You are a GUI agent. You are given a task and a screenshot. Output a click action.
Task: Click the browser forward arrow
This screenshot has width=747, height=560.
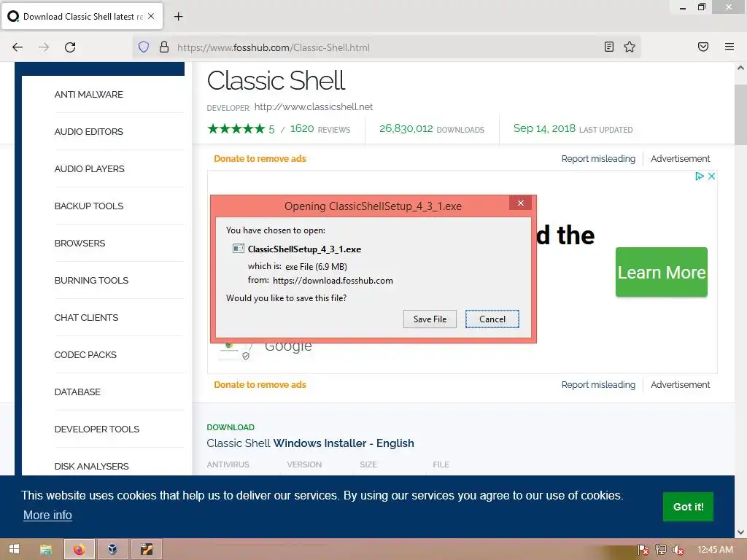44,47
